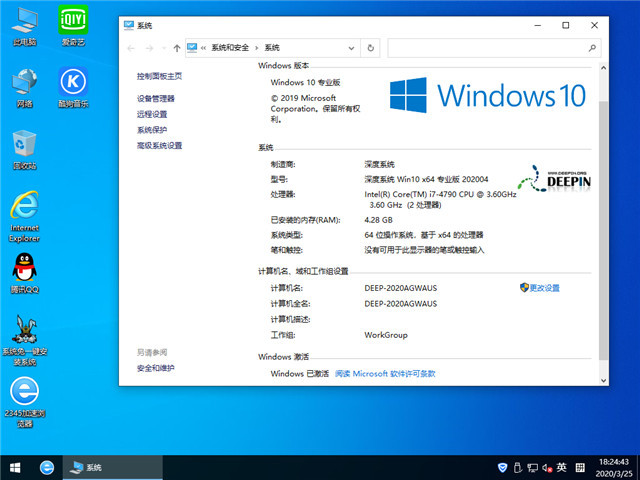Open the 2345 browser desktop shortcut
This screenshot has width=640, height=480.
[25, 392]
